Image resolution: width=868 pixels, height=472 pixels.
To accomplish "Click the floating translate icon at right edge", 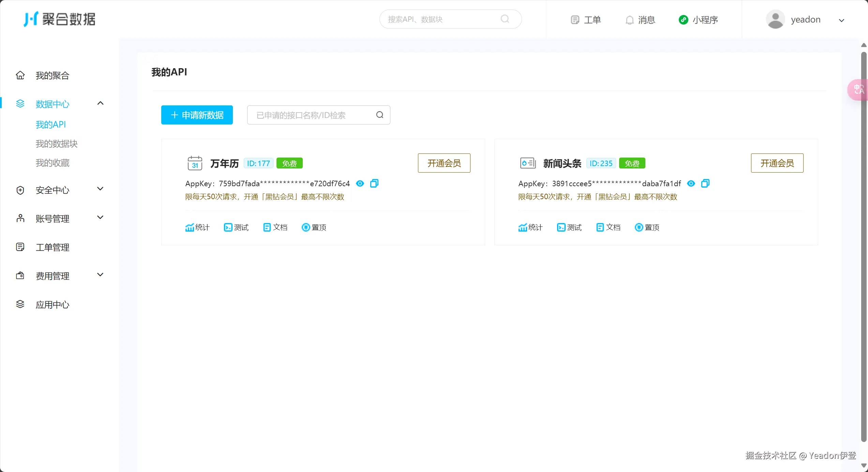I will pyautogui.click(x=858, y=90).
